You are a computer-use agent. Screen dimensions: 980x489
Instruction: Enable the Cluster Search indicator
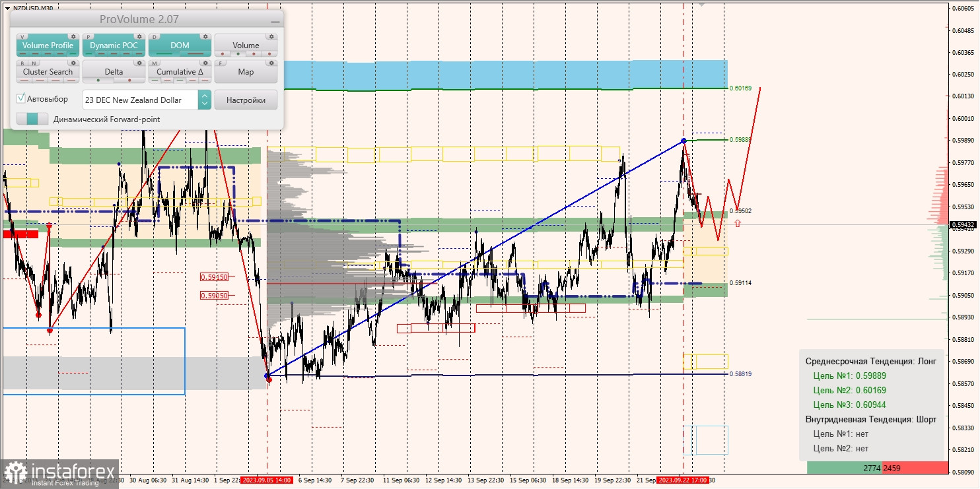pos(48,72)
